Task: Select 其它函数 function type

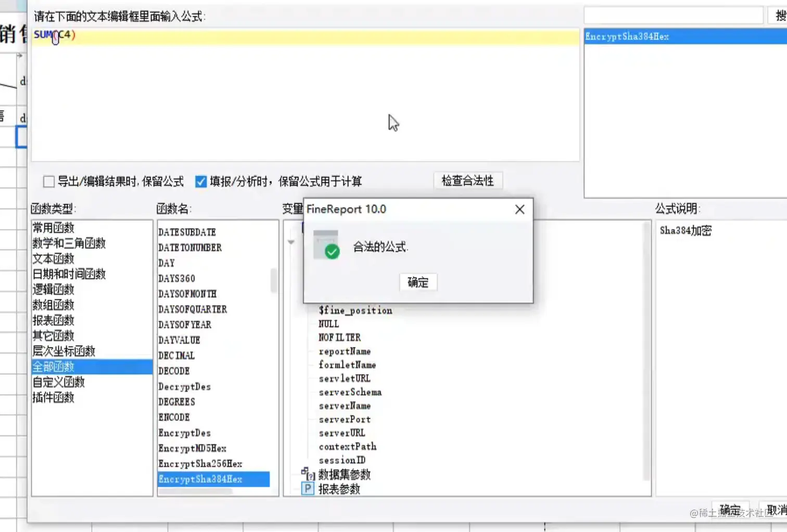Action: coord(92,335)
